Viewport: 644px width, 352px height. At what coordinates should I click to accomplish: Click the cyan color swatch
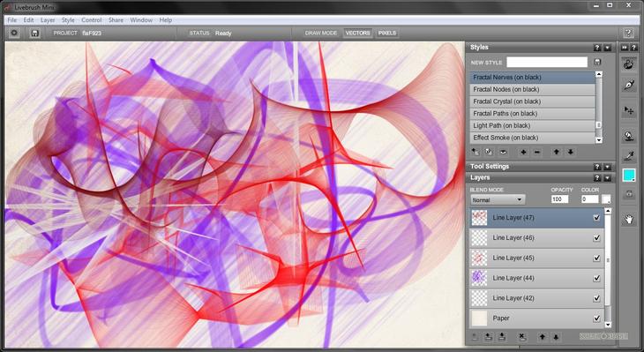coord(628,176)
